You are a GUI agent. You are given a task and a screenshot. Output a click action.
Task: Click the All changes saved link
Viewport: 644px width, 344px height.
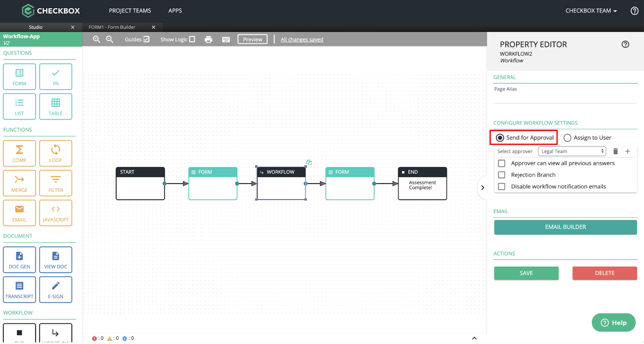pyautogui.click(x=302, y=40)
